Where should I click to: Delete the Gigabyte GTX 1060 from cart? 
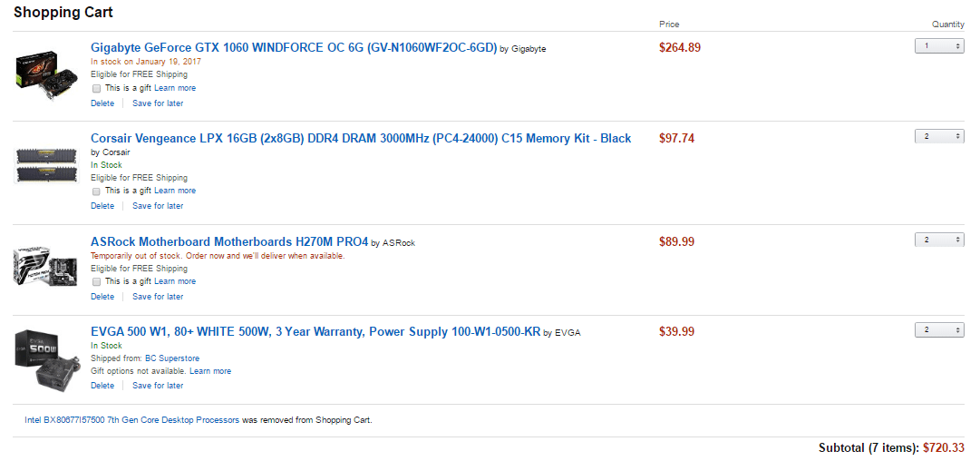coord(102,103)
